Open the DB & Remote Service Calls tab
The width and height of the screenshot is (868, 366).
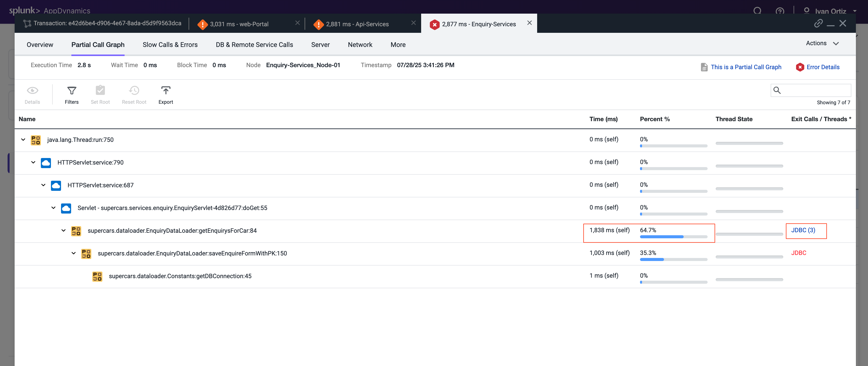[254, 45]
